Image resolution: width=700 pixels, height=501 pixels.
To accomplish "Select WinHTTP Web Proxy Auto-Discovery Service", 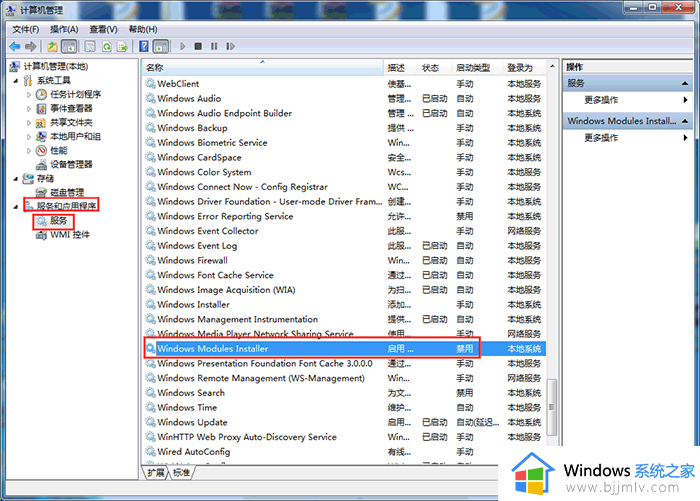I will point(344,437).
